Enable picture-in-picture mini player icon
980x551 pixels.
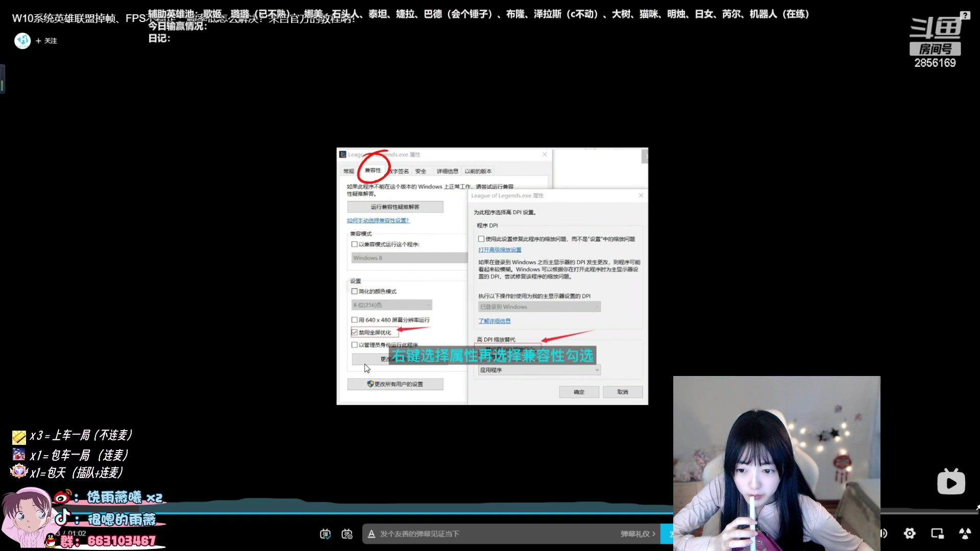937,533
